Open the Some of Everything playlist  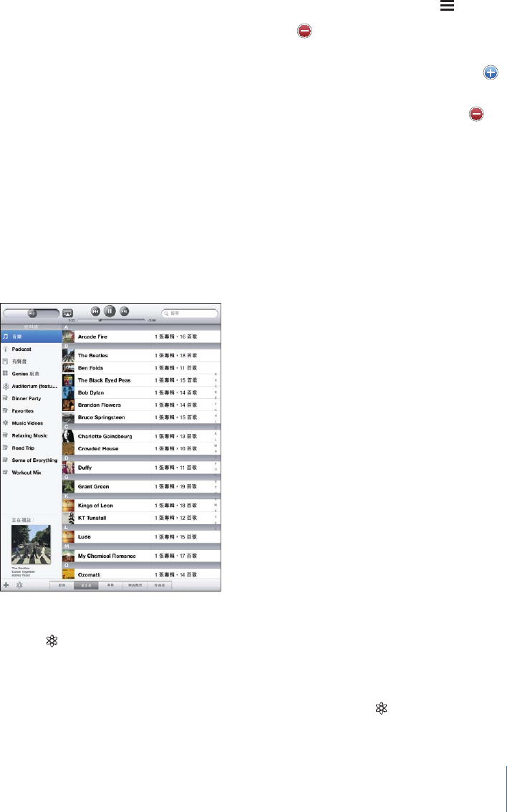click(x=31, y=460)
